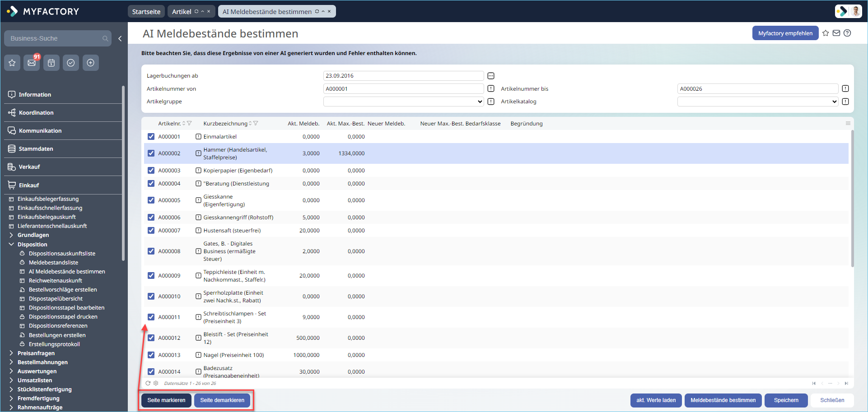
Task: Click the plus circle icon in sidebar toolbar
Action: click(90, 63)
